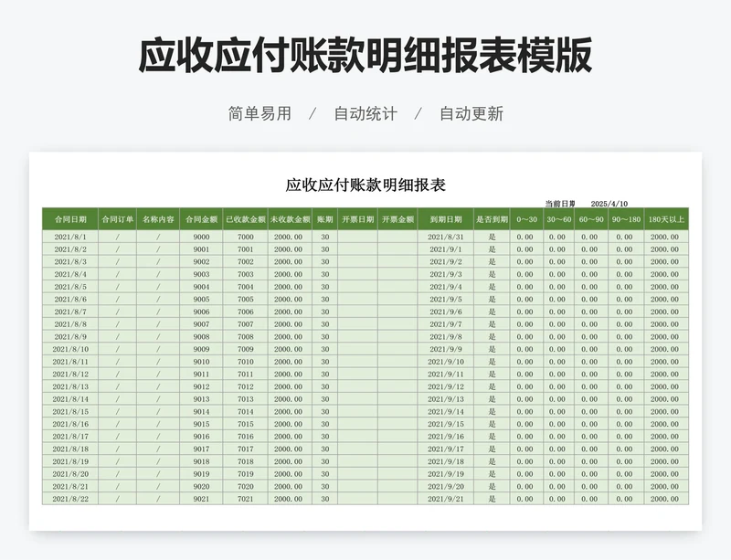
Task: Select due date cell 2021/8/31
Action: (446, 237)
